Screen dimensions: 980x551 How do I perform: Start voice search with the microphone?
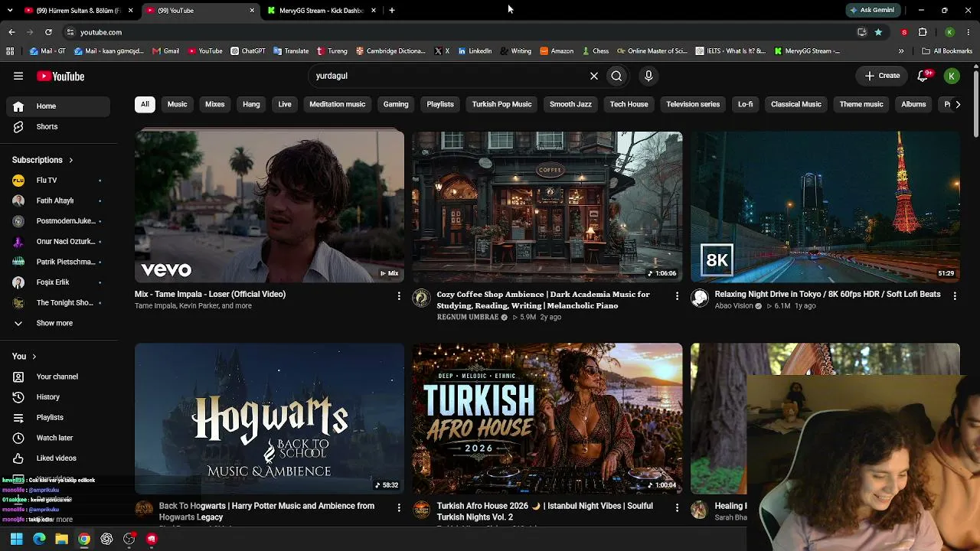(x=648, y=76)
